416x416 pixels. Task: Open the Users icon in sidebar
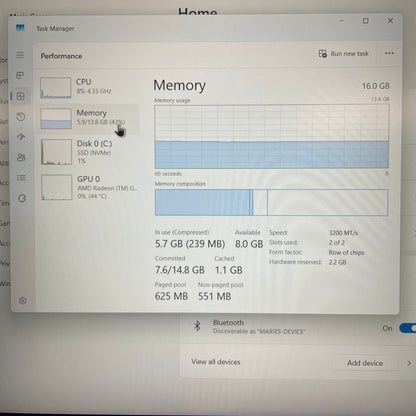pos(21,157)
